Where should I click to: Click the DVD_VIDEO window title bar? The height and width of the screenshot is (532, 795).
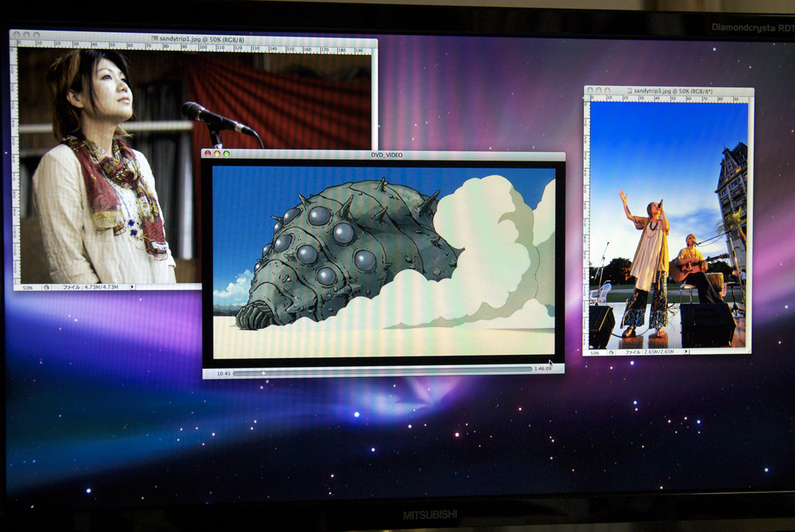coord(383,154)
